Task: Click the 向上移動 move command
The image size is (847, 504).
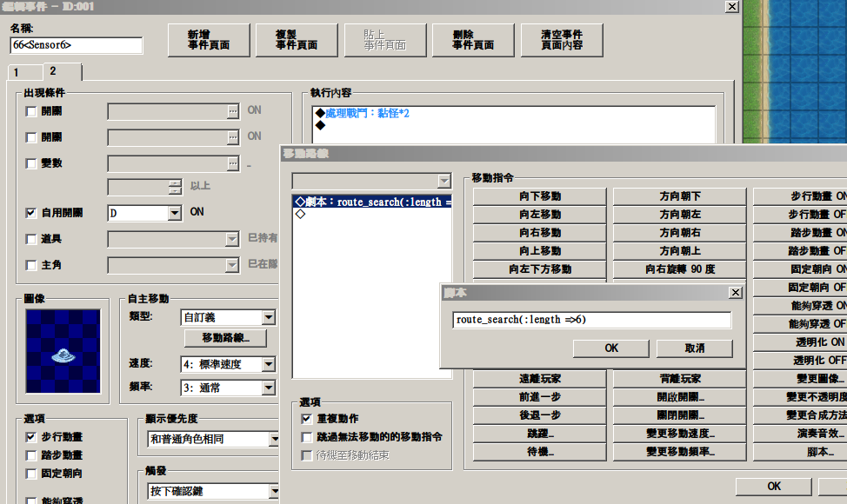Action: 540,251
